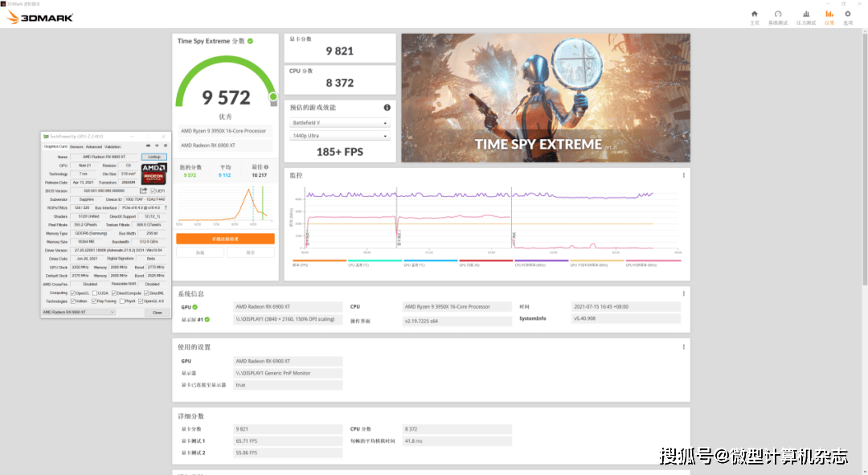Screen dimensions: 868x475
Task: Open the settings used three-dot menu
Action: [684, 346]
